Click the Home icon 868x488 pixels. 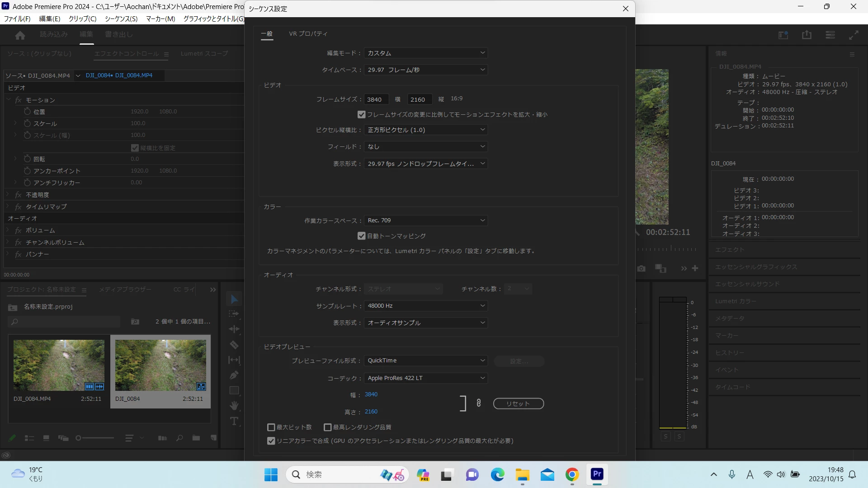pyautogui.click(x=20, y=35)
